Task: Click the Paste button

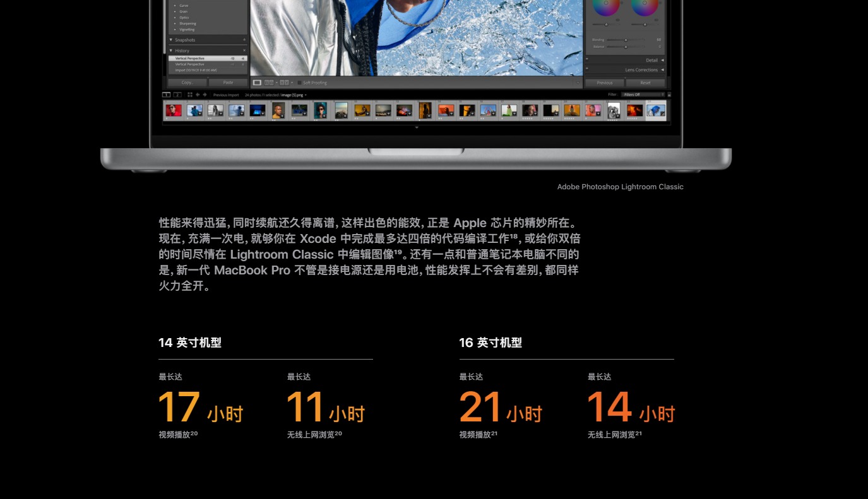Action: (228, 82)
